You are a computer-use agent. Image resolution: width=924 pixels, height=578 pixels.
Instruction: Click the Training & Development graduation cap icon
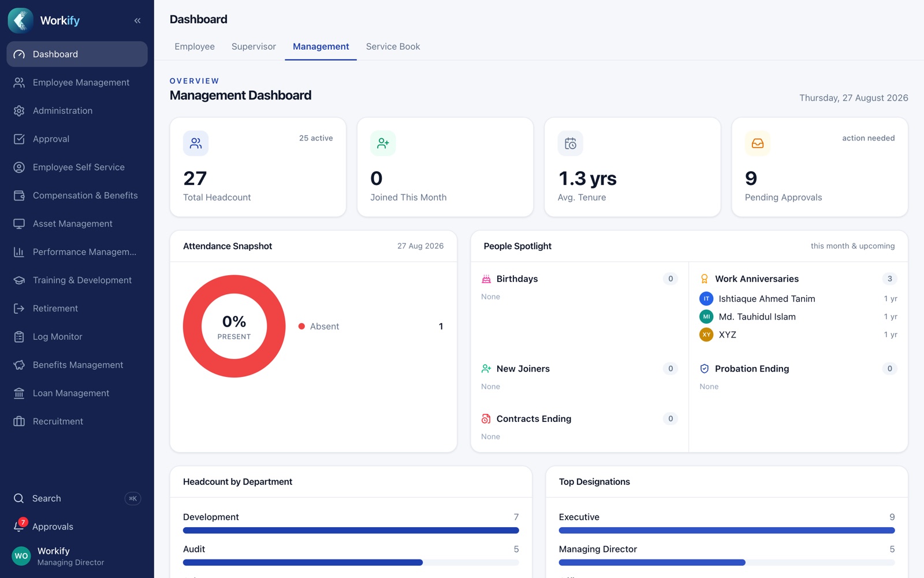point(19,280)
